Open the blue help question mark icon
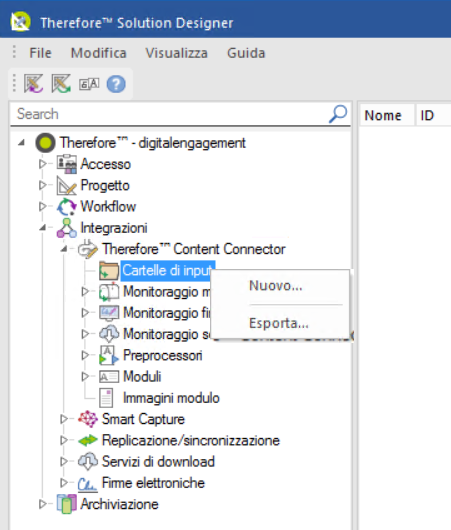 tap(116, 84)
